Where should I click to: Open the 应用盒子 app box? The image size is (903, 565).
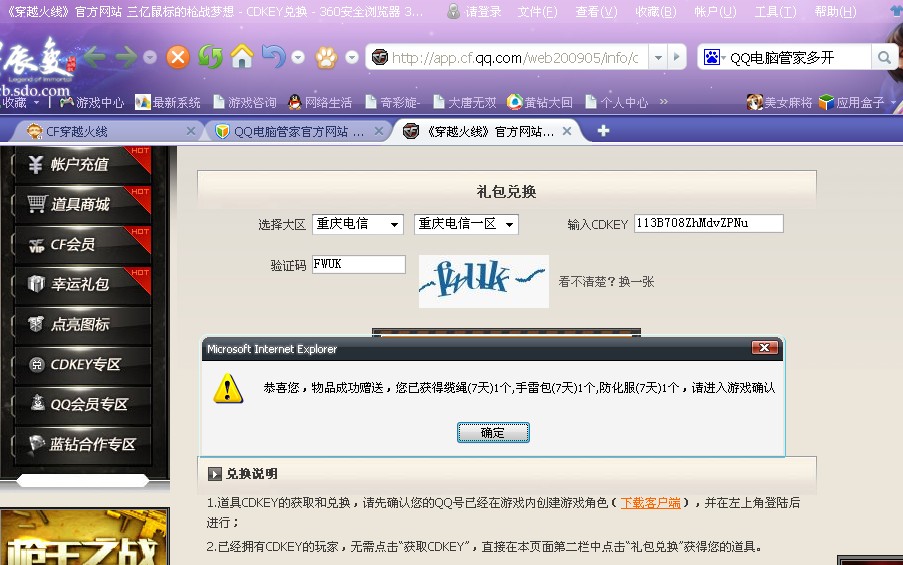pyautogui.click(x=851, y=103)
